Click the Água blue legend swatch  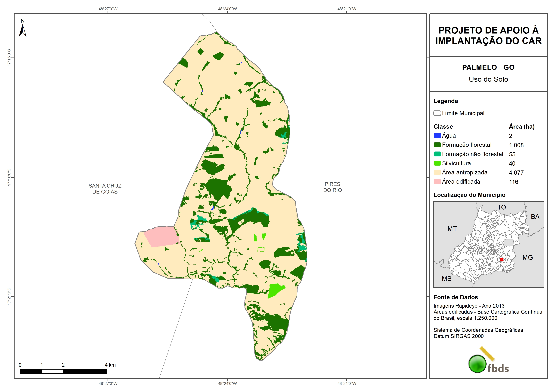point(437,136)
